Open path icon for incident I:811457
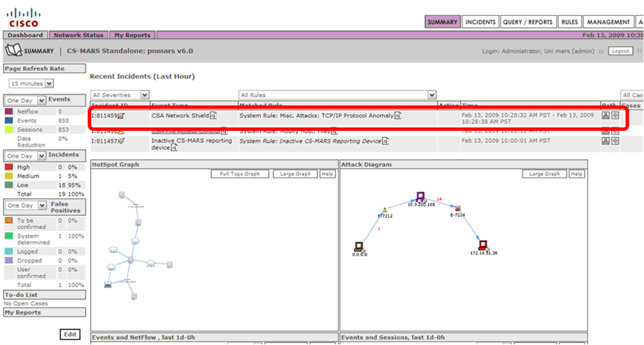Viewport: 644px width, 345px height. coord(605,141)
